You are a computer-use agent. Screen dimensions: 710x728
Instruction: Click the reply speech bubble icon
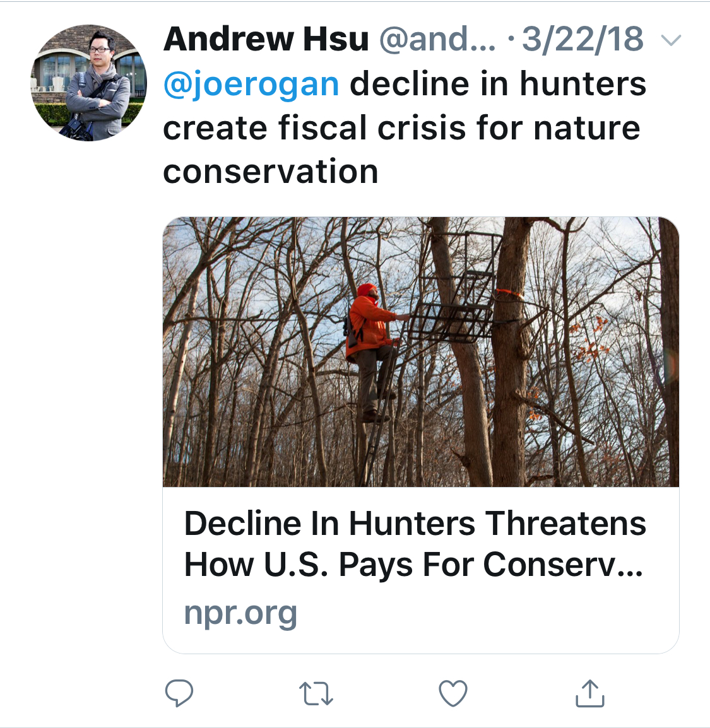click(179, 693)
